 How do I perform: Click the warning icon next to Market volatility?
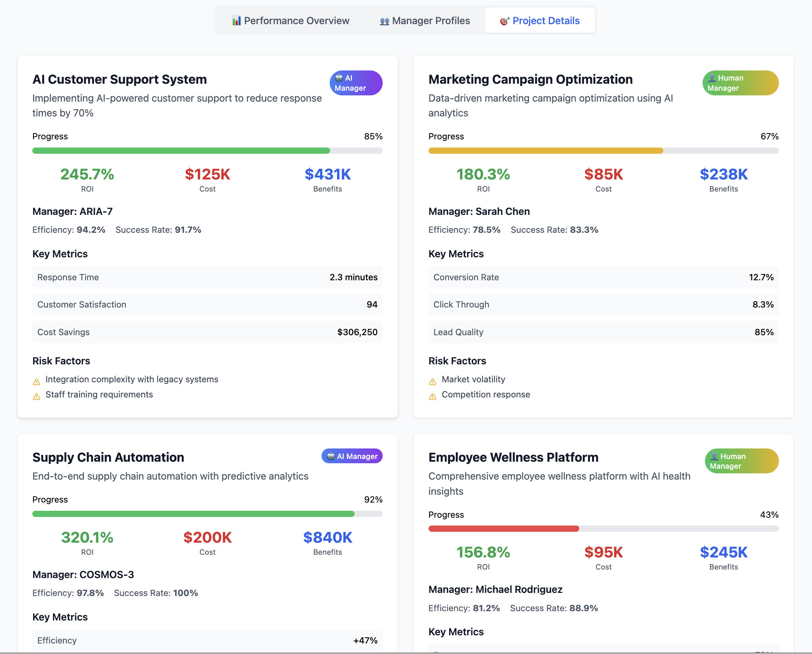tap(432, 382)
